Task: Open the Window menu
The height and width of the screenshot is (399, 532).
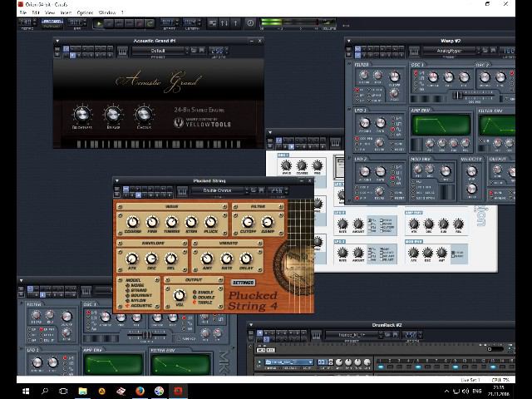Action: coord(107,12)
